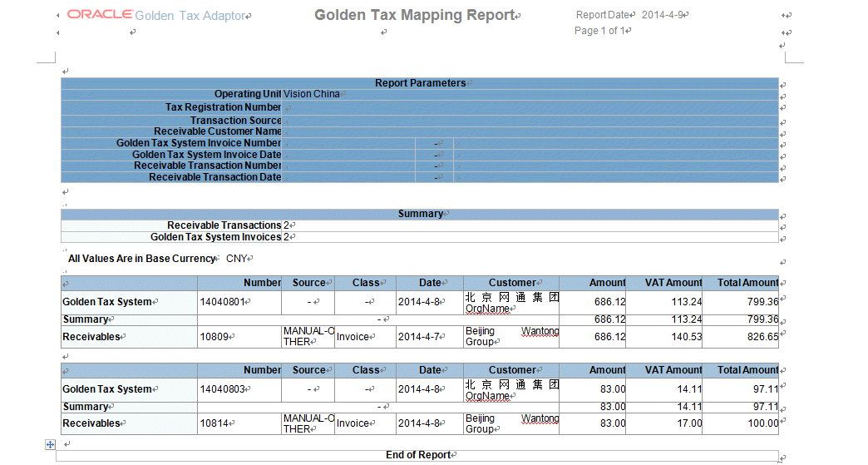
Task: Select the 'Vision China' value
Action: tap(312, 94)
